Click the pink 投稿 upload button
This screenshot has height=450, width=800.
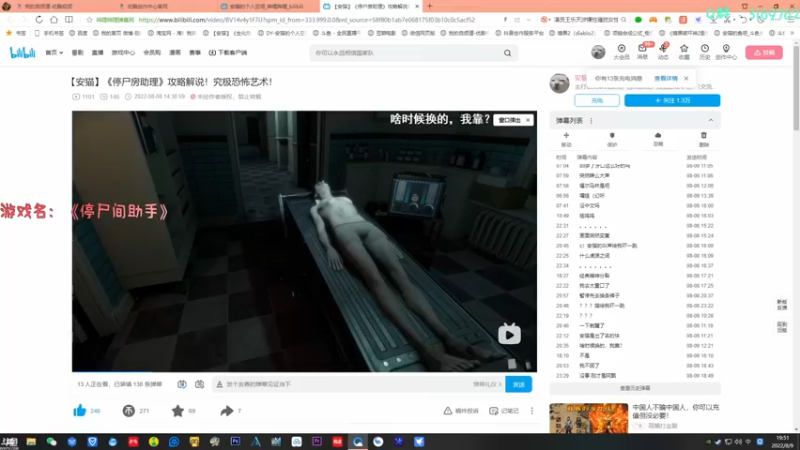tap(764, 53)
